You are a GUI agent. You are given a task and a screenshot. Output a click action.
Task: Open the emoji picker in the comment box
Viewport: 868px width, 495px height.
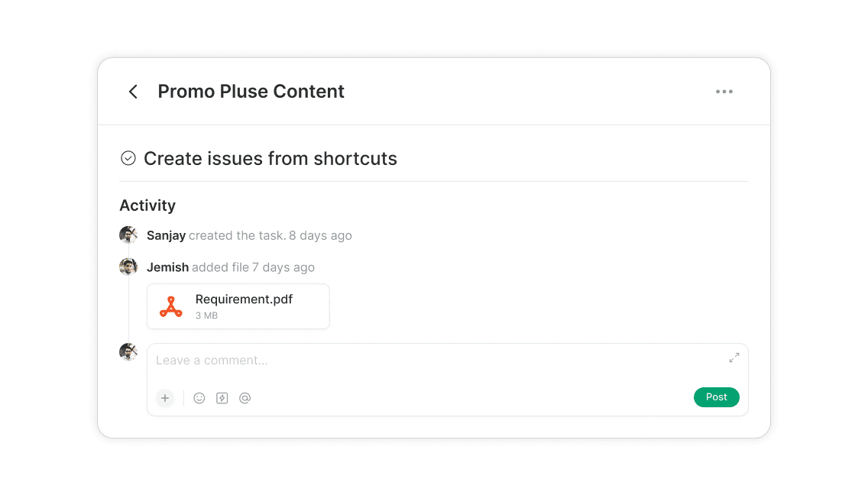point(199,398)
